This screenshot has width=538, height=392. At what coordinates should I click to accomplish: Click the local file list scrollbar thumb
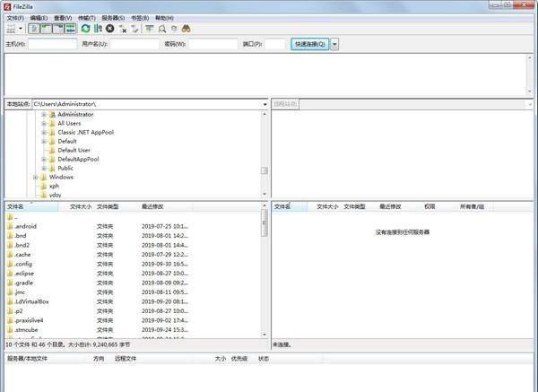tap(265, 223)
